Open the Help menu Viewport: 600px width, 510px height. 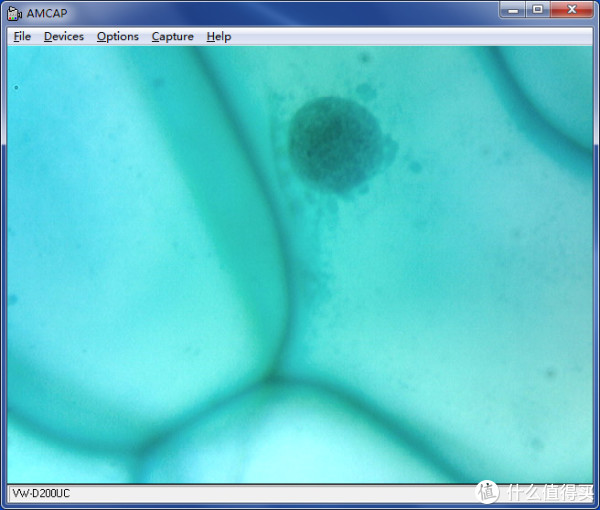pos(219,37)
